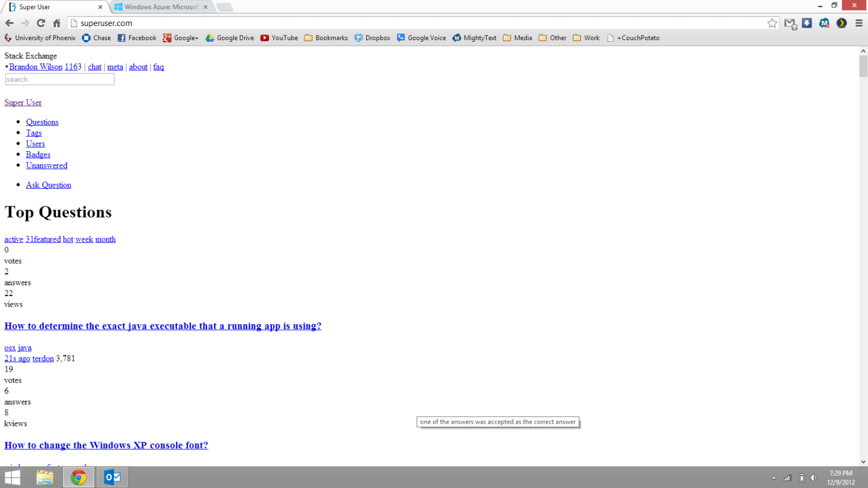Open Google Voice bookmark
The image size is (868, 488).
click(x=421, y=38)
